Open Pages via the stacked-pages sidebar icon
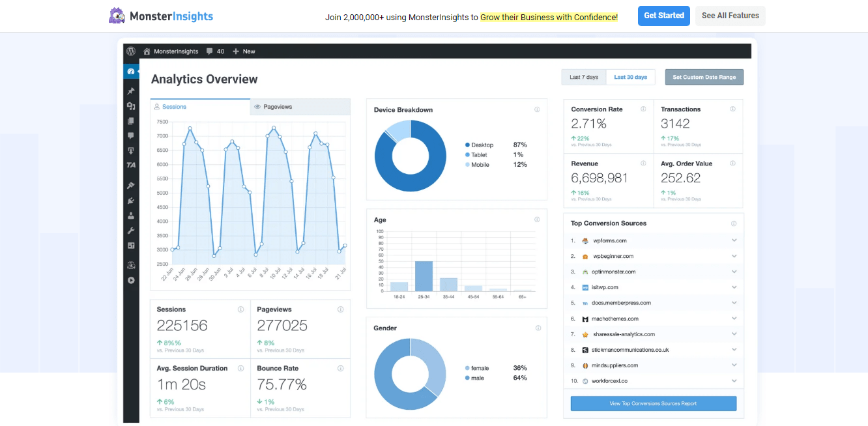 [131, 121]
